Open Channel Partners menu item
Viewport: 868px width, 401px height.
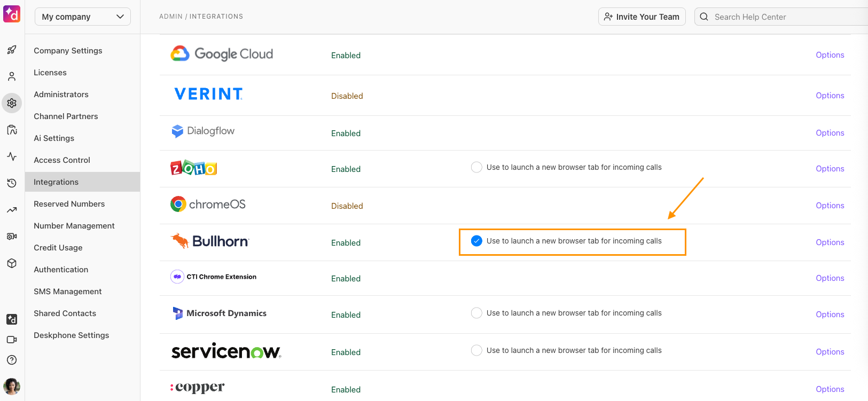click(x=82, y=116)
